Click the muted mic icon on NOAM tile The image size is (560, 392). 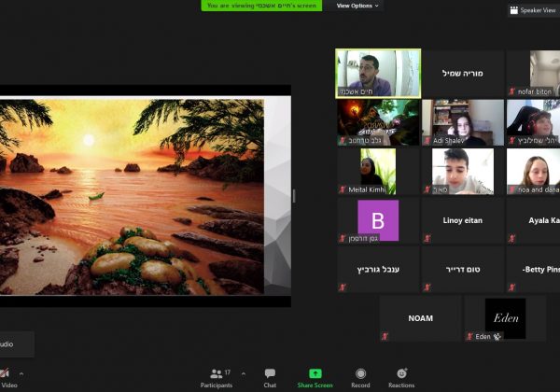[x=385, y=336]
